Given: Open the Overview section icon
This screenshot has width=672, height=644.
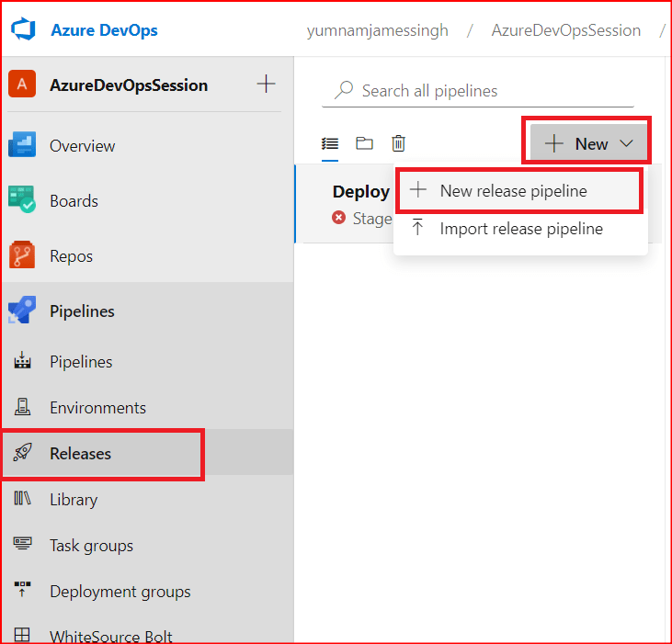Looking at the screenshot, I should point(22,146).
